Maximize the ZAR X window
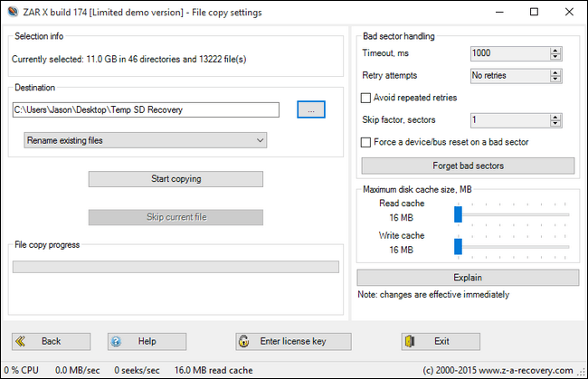588x379 pixels. (x=533, y=13)
